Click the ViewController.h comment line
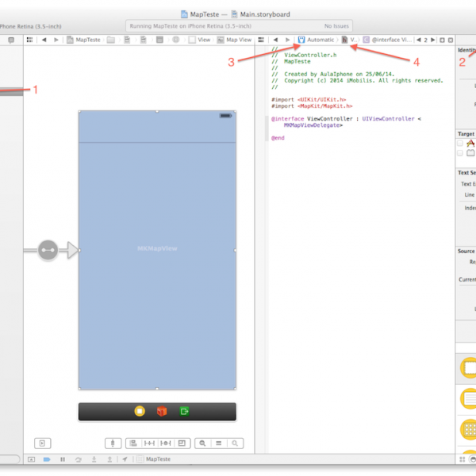This screenshot has width=476, height=476. coord(304,55)
